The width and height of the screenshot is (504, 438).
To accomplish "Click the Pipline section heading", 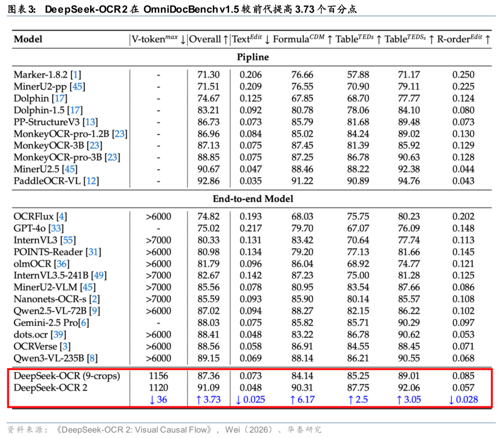I will (x=252, y=57).
